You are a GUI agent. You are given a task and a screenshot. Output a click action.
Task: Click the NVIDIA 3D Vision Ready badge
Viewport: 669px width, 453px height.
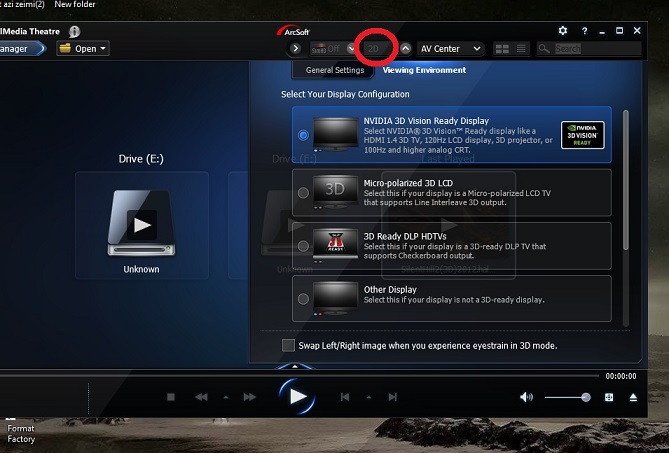582,135
